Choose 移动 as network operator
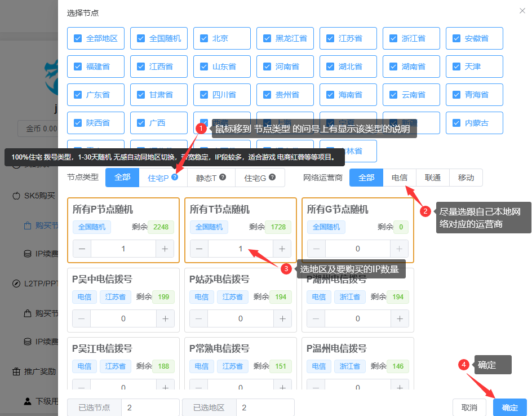Image resolution: width=532 pixels, height=416 pixels. (x=466, y=178)
